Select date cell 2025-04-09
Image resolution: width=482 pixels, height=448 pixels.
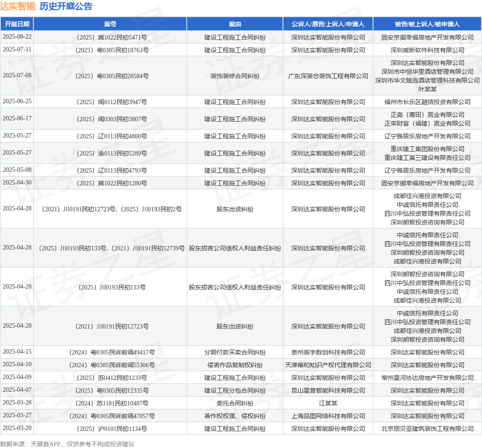17,377
